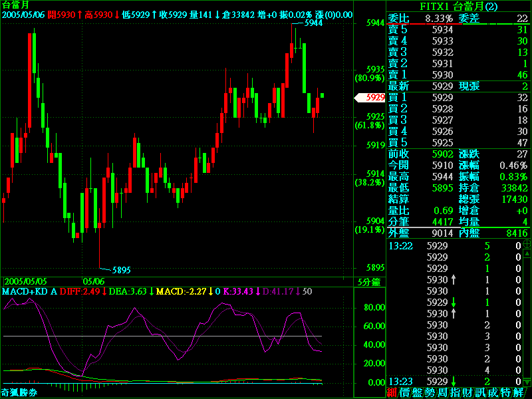Click the tick list scroll-down arrow
Screen dimensions: 532x399
coord(527,382)
